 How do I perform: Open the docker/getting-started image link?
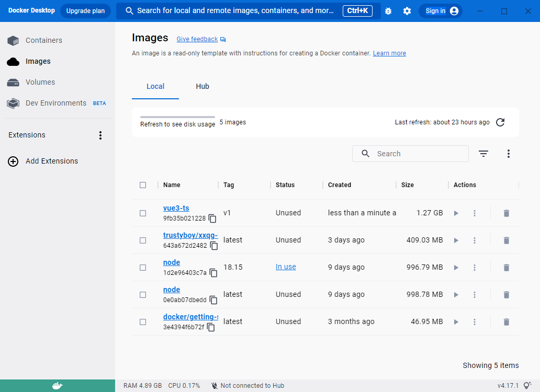click(x=190, y=317)
